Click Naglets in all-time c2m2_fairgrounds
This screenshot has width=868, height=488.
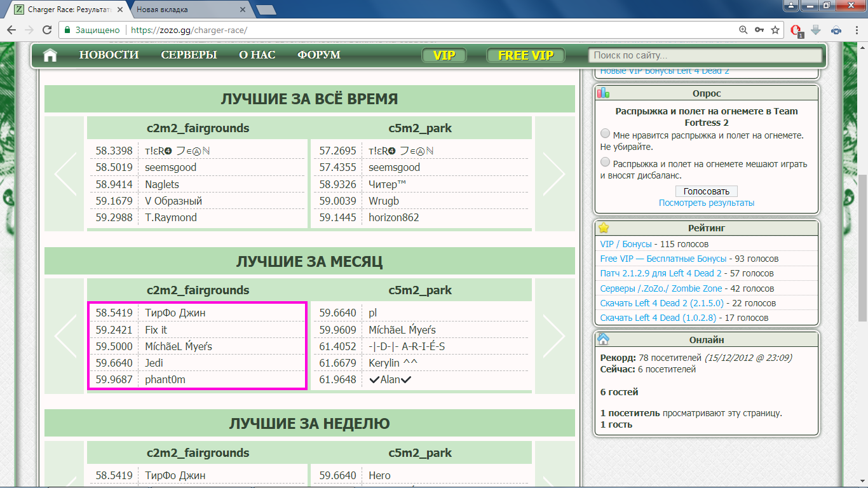click(162, 184)
